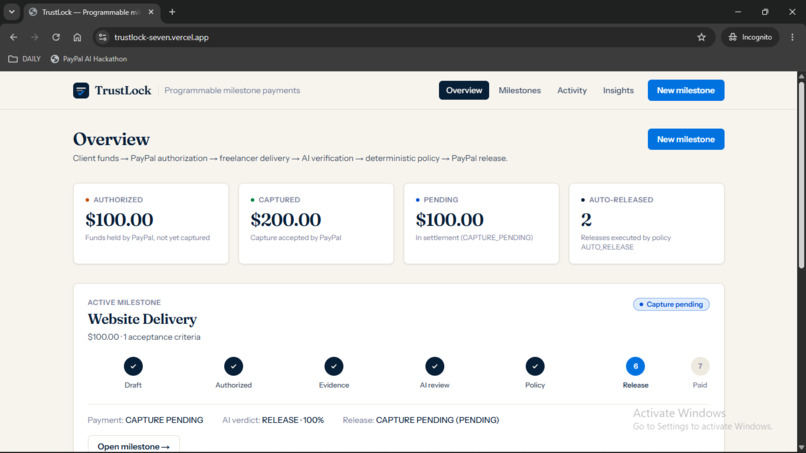
Task: Open PayPal AI Hackathon bookmark
Action: (x=89, y=59)
